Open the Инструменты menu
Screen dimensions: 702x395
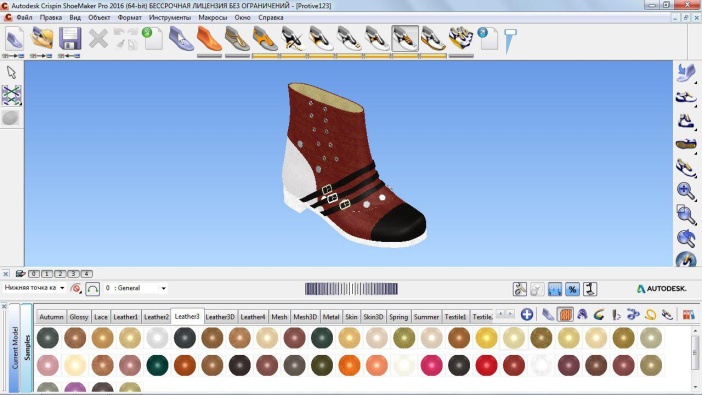click(170, 17)
